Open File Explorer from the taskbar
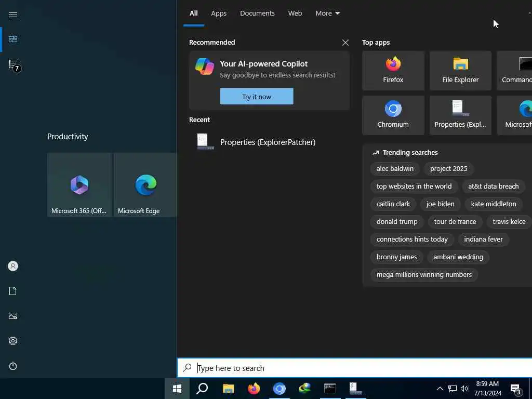532x399 pixels. (x=229, y=389)
